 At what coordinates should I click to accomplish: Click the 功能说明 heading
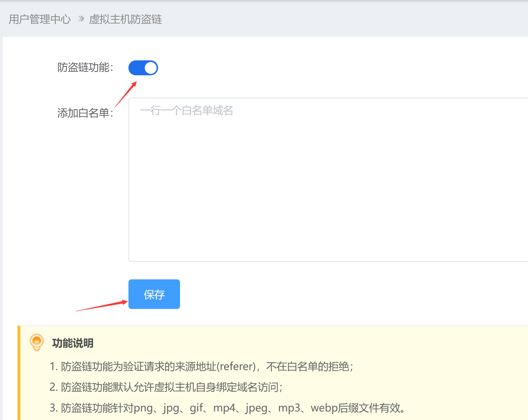[73, 343]
